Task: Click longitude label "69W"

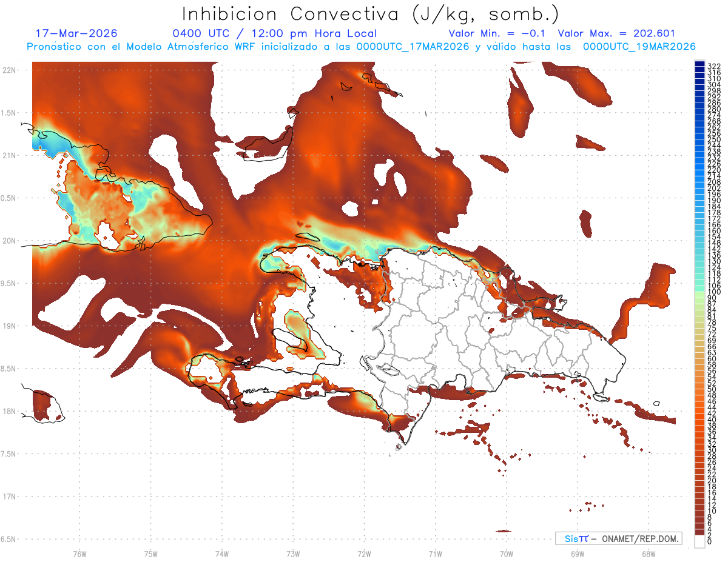Action: [578, 554]
